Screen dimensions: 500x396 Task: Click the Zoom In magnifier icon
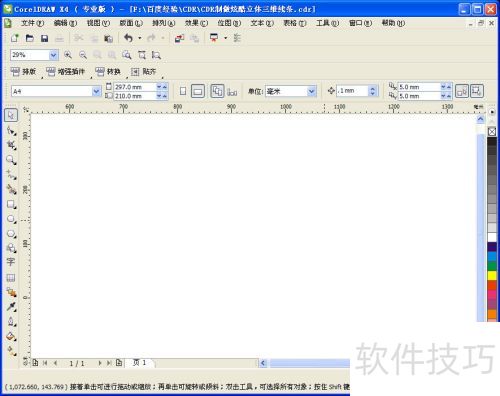[68, 55]
